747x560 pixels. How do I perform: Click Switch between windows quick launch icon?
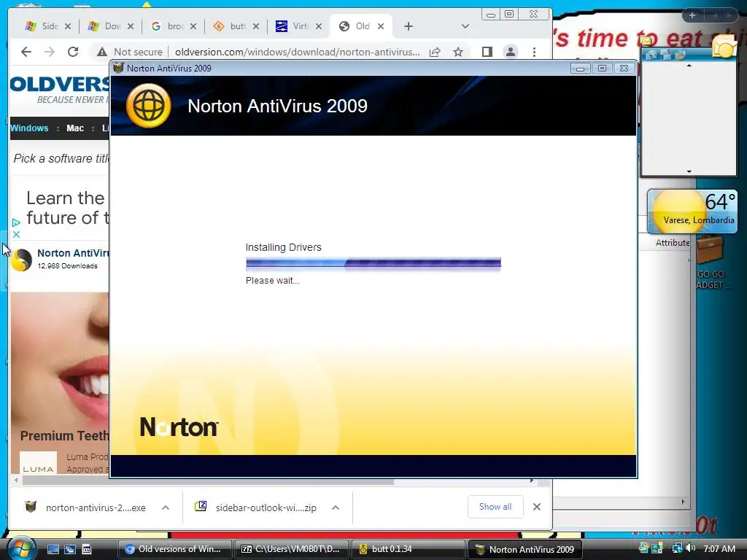pyautogui.click(x=69, y=549)
